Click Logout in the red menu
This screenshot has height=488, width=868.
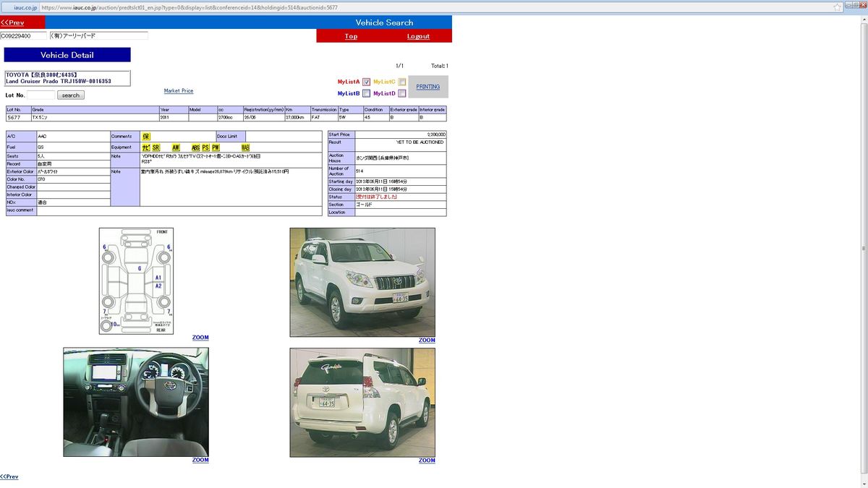(x=418, y=36)
